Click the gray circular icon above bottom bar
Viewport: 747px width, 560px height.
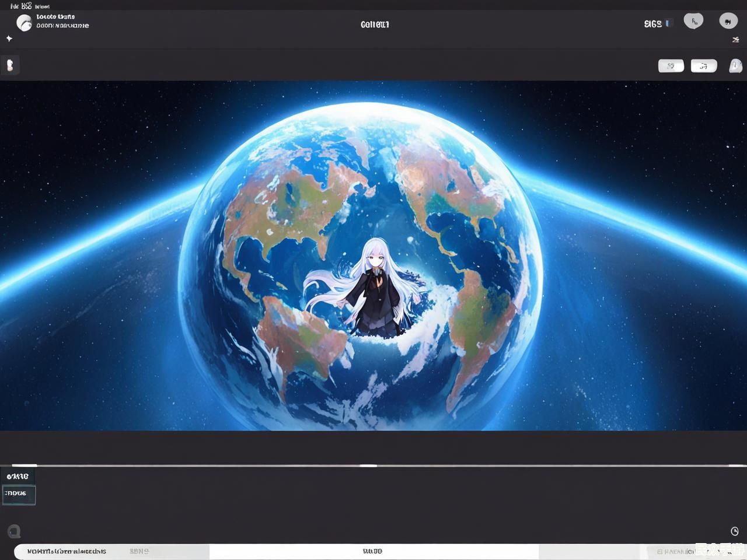click(14, 531)
